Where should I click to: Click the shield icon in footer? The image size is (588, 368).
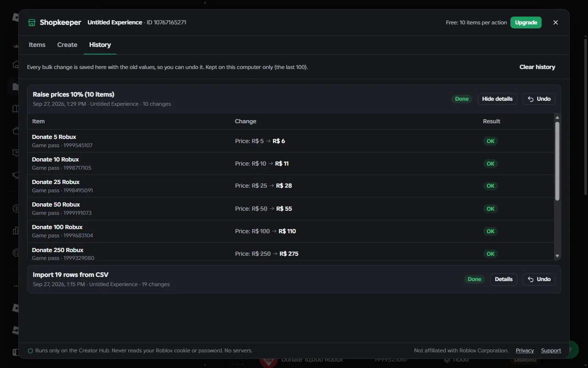pos(30,351)
